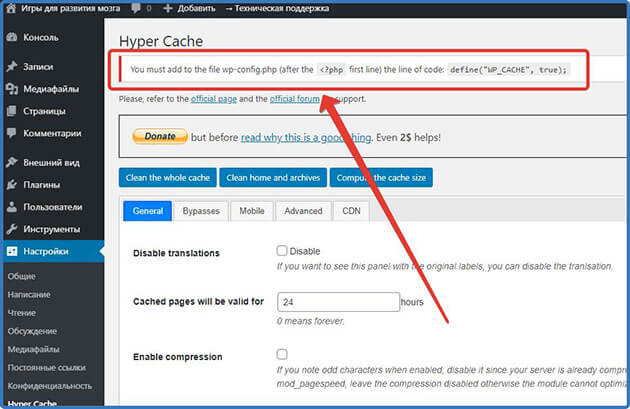Click the Donate button

point(160,137)
